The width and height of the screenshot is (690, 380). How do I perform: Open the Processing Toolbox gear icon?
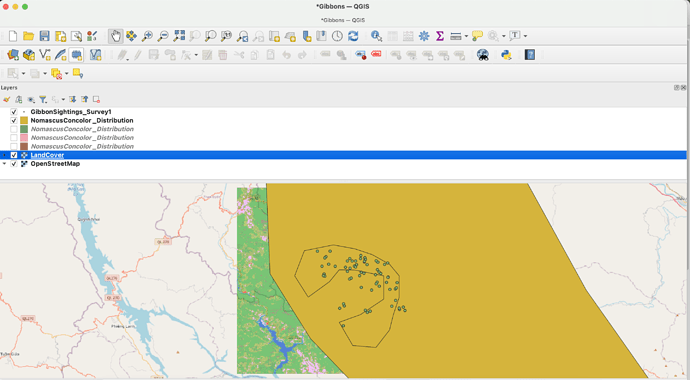point(424,36)
